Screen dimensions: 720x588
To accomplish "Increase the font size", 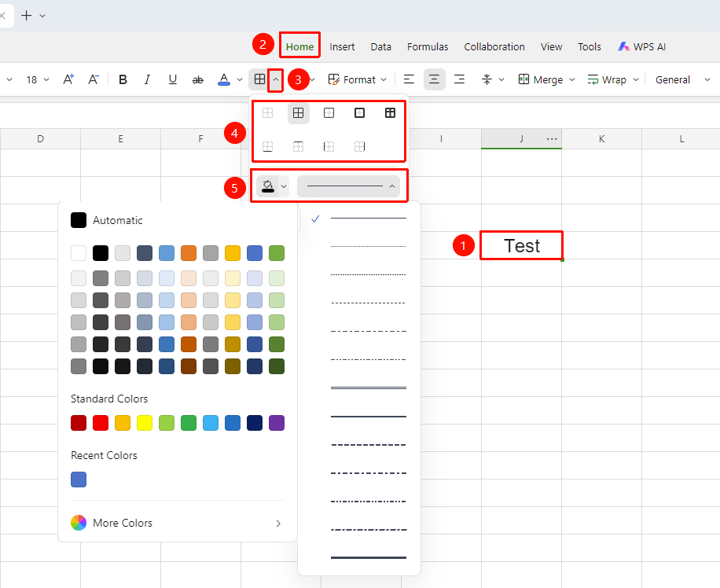I will (x=68, y=79).
